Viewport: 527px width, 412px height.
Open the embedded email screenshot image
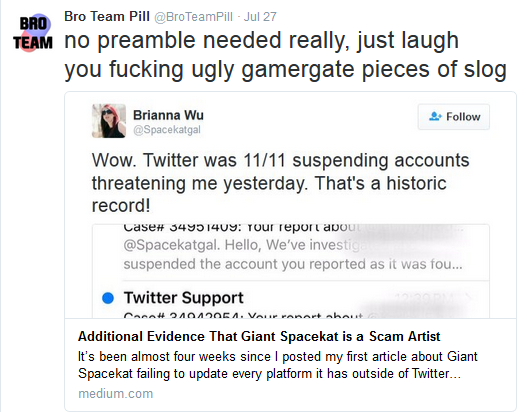point(291,271)
